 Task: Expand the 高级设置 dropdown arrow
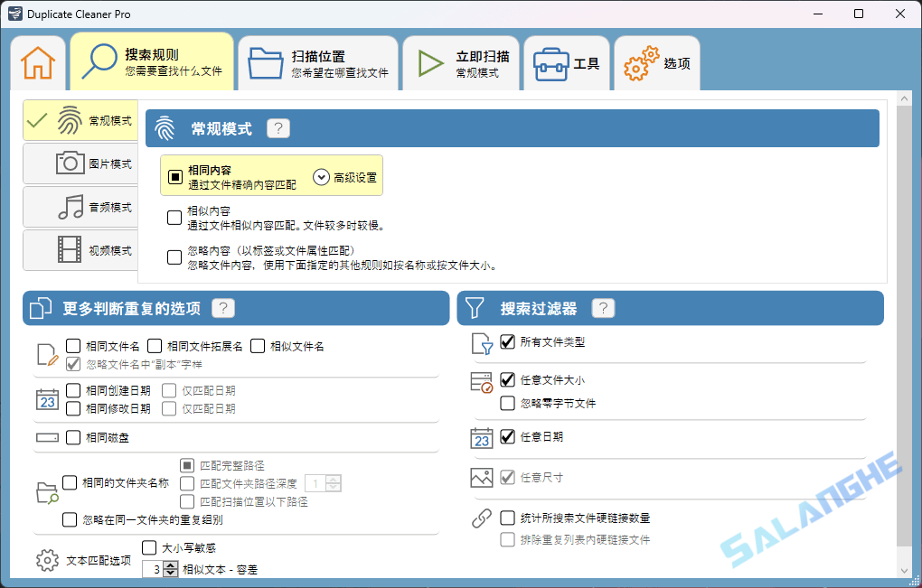pyautogui.click(x=321, y=175)
